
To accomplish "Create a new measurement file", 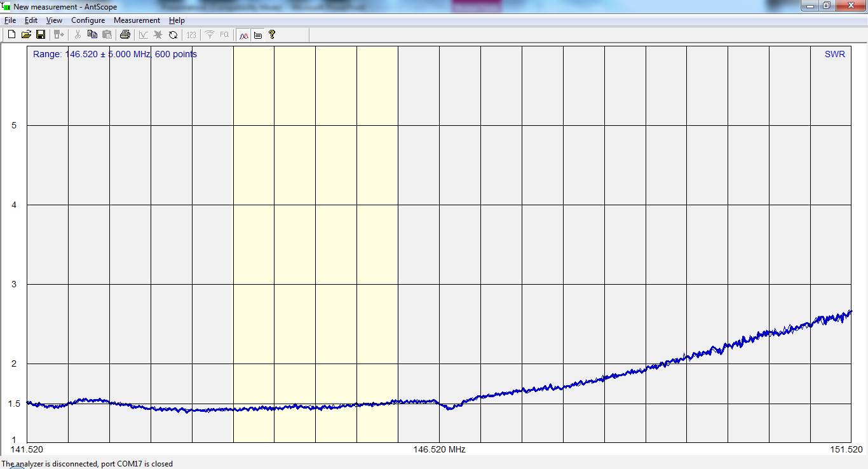I will (x=11, y=35).
